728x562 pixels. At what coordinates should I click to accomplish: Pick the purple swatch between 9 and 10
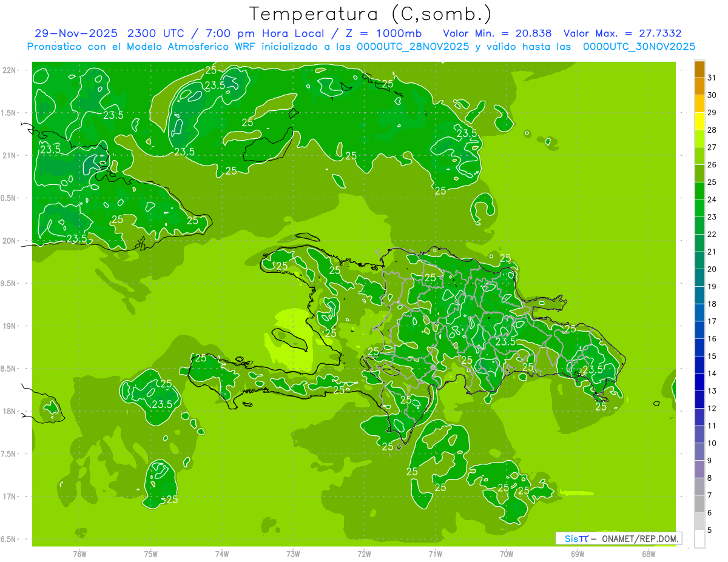click(x=699, y=452)
